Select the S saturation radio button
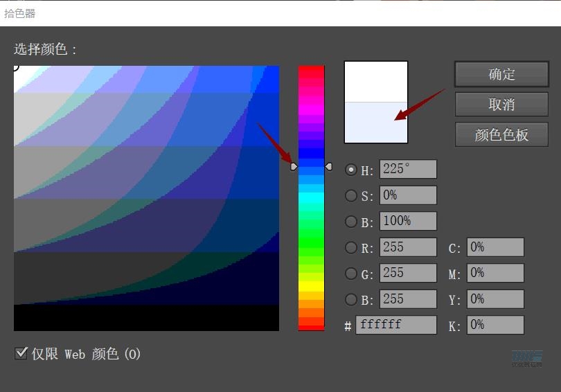 point(351,196)
